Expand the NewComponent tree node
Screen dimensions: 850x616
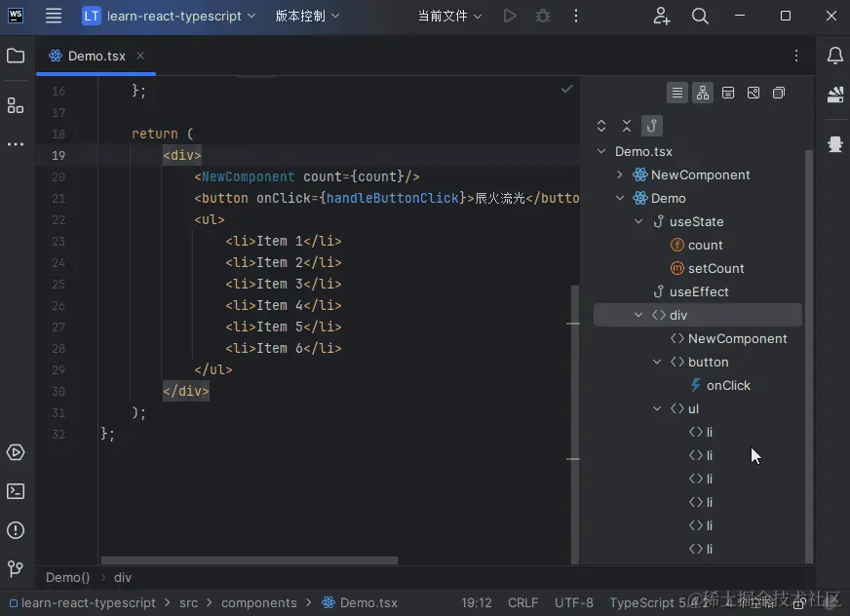(620, 174)
